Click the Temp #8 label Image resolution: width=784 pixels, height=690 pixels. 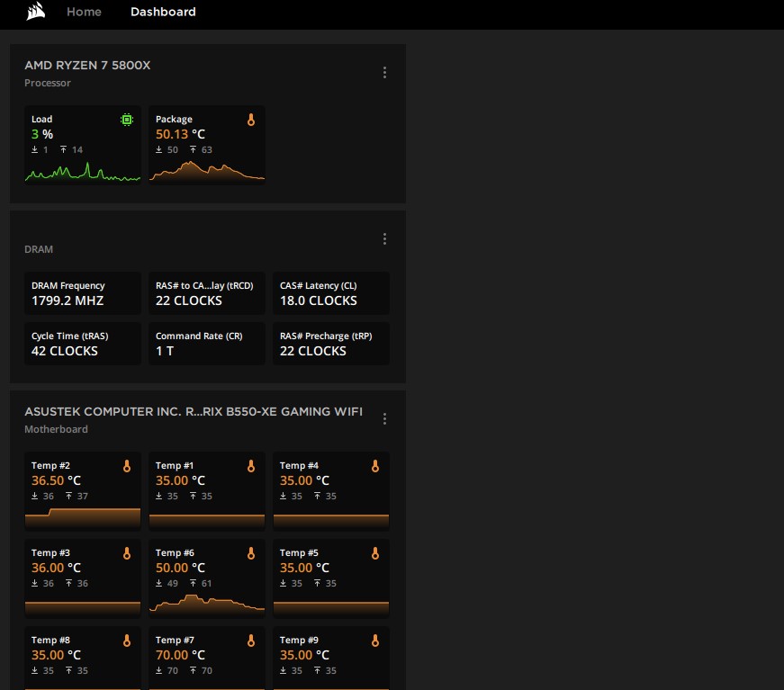[x=50, y=640]
